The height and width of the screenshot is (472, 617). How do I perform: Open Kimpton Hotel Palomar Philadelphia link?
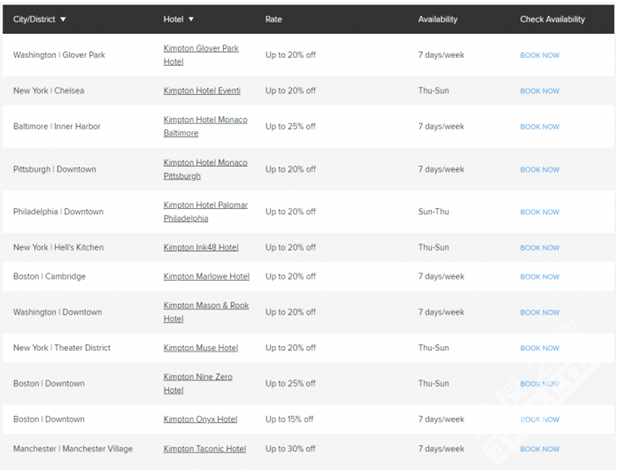(x=205, y=212)
